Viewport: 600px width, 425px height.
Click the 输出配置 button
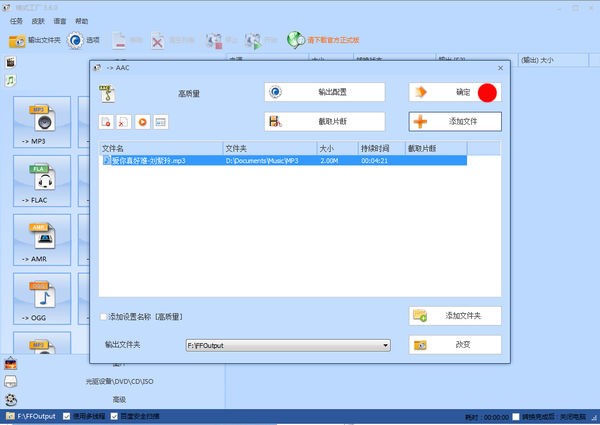[x=324, y=92]
